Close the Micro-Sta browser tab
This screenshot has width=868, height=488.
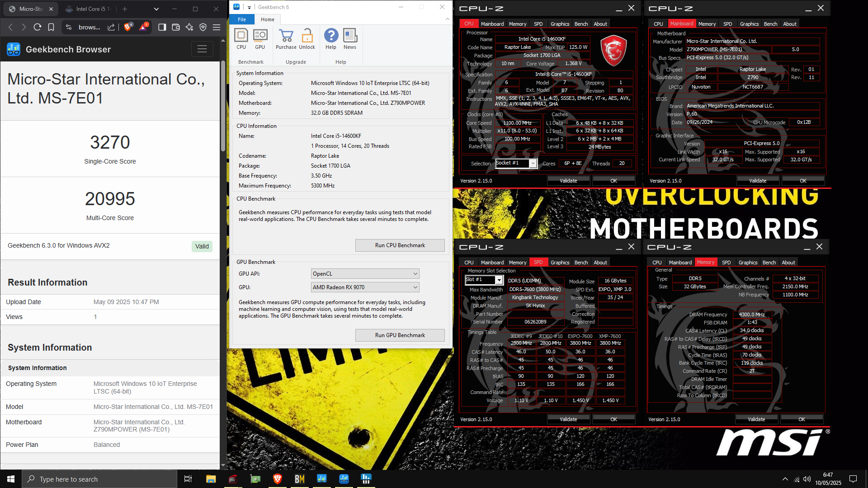point(51,9)
